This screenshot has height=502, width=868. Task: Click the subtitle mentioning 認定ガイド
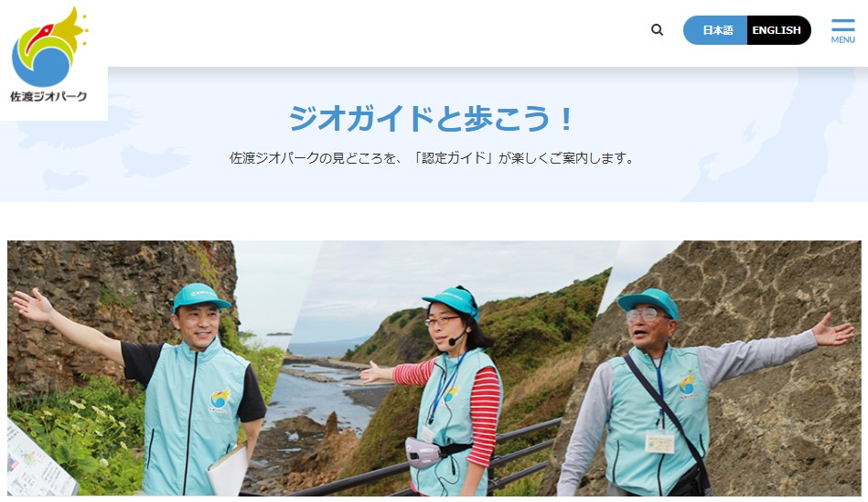(x=433, y=158)
